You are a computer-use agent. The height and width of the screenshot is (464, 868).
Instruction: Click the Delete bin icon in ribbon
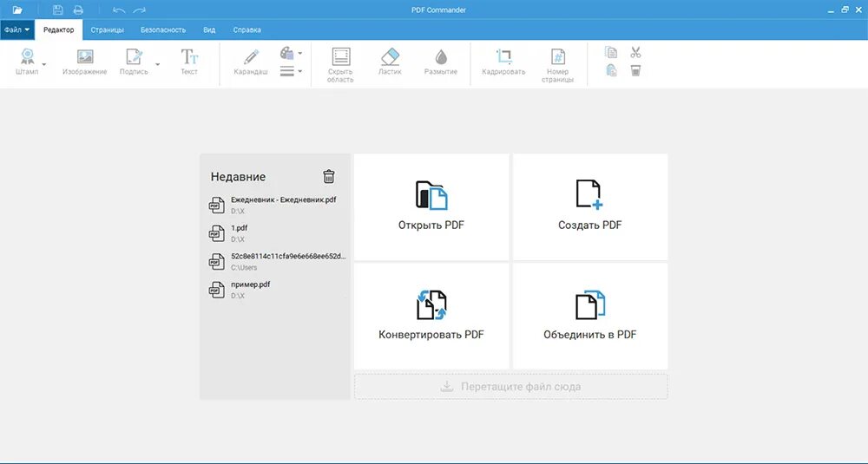[635, 70]
